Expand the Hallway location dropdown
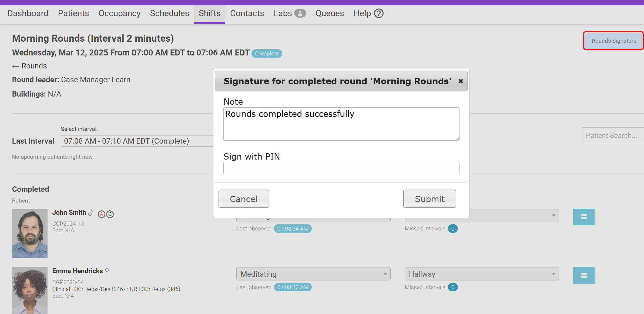The height and width of the screenshot is (314, 644). pos(481,274)
